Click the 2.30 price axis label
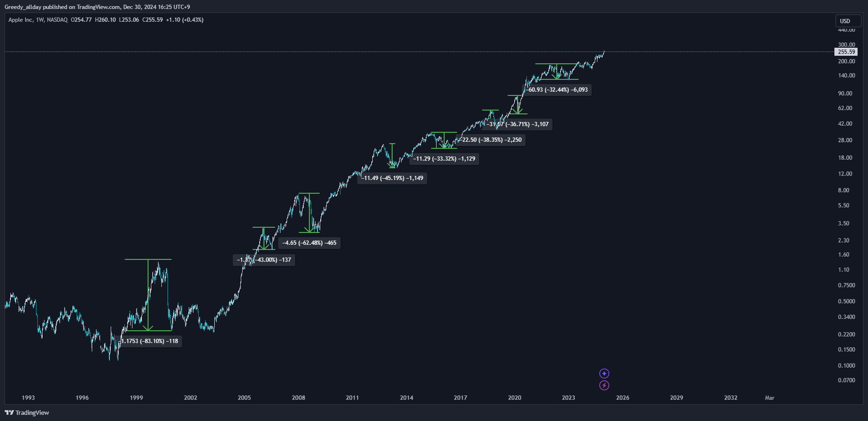 [843, 241]
